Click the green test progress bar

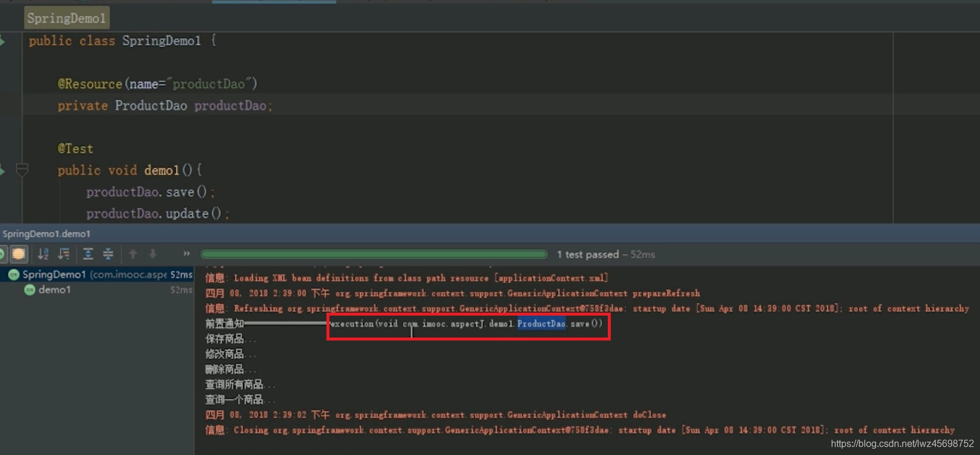pos(374,254)
